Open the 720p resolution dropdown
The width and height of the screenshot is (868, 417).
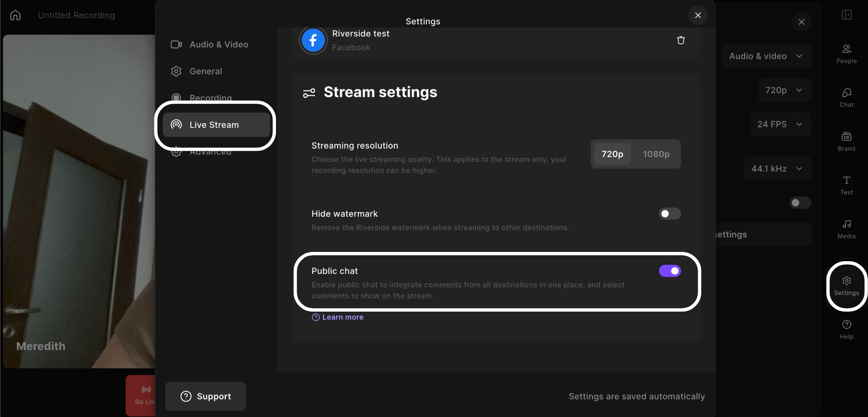click(x=784, y=90)
